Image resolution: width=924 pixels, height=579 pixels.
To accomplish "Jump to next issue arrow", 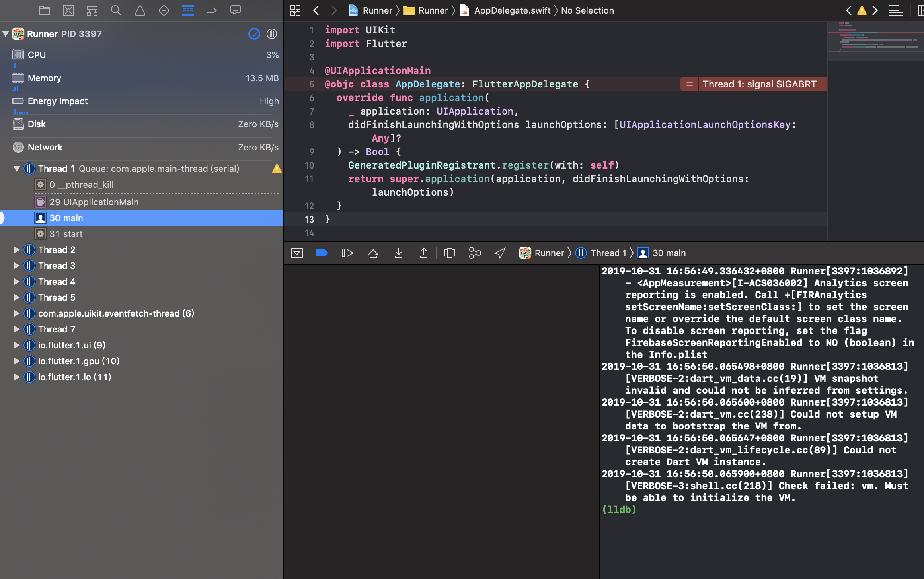I will tap(875, 10).
